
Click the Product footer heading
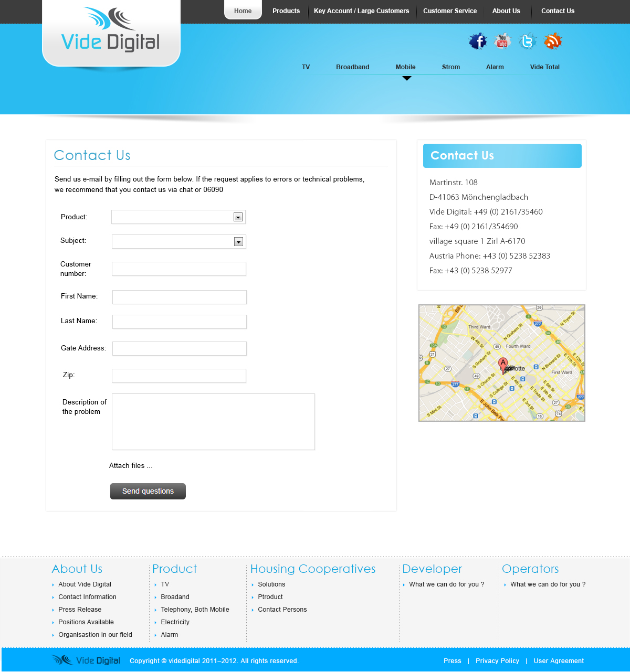click(x=175, y=569)
